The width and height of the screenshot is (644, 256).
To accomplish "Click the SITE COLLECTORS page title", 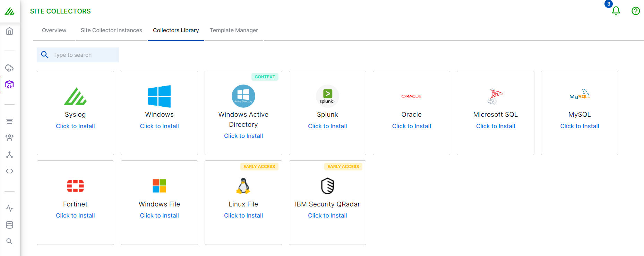I will coord(60,11).
